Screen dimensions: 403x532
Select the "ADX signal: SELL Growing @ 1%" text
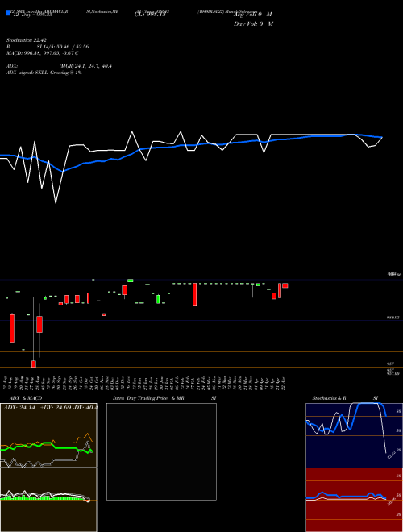(x=44, y=73)
